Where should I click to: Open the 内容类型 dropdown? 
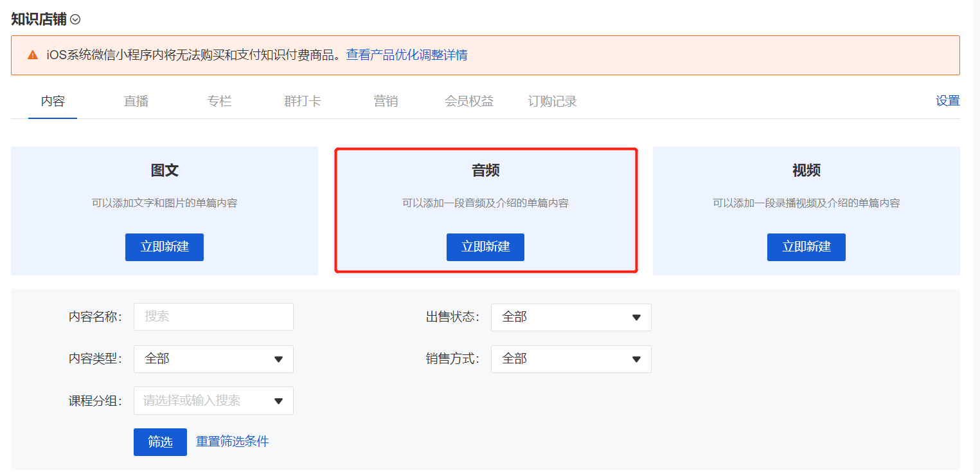pyautogui.click(x=213, y=359)
